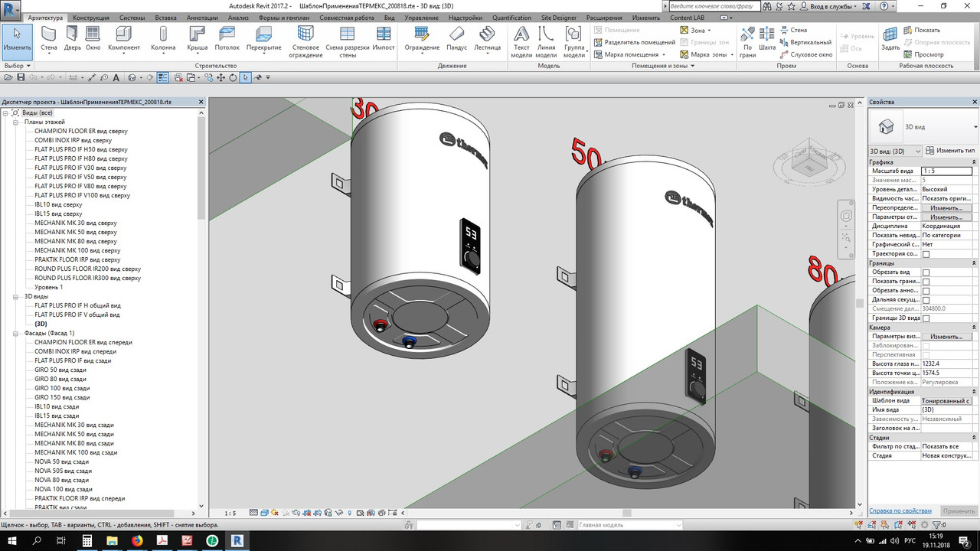The image size is (980, 551).
Task: Click the Тонированный view template button
Action: pyautogui.click(x=946, y=401)
